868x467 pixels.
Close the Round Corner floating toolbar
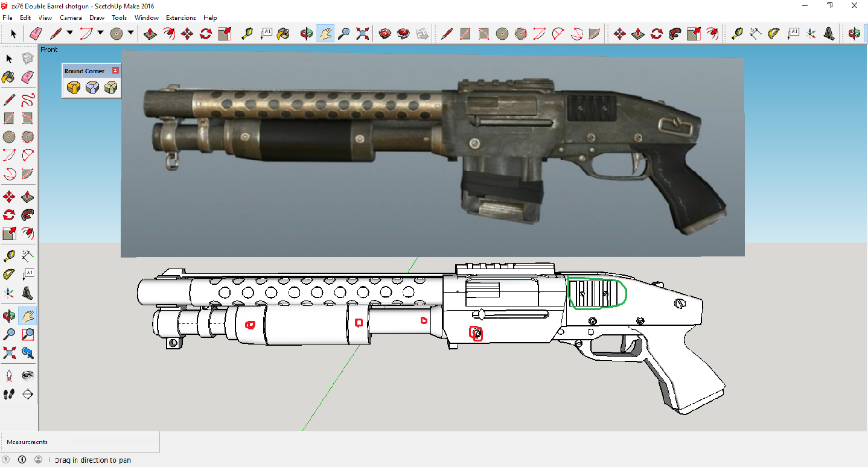[116, 71]
